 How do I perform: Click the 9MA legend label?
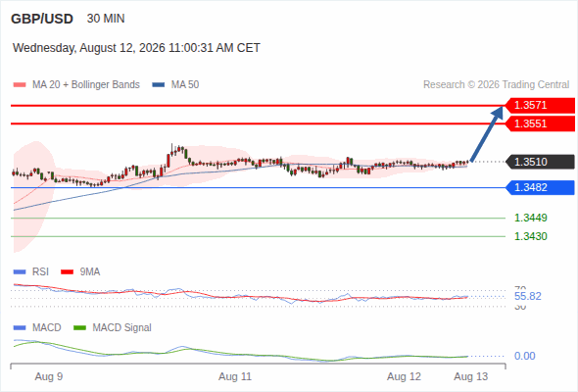(90, 272)
